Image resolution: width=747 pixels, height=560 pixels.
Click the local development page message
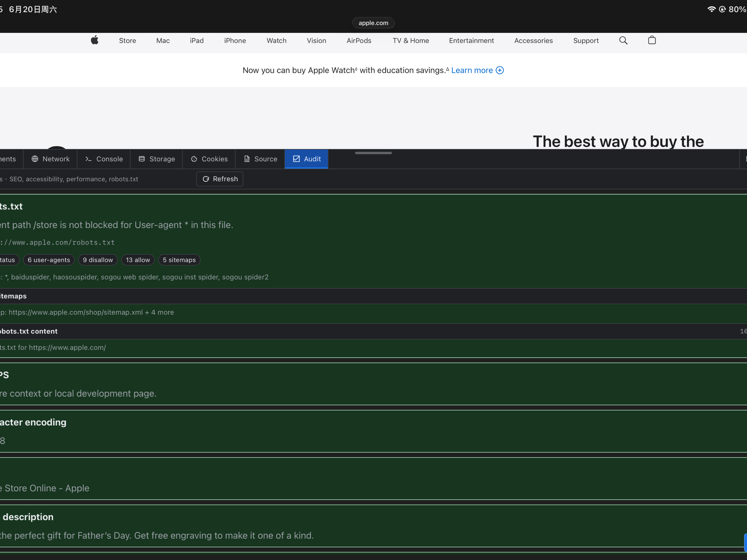click(78, 393)
